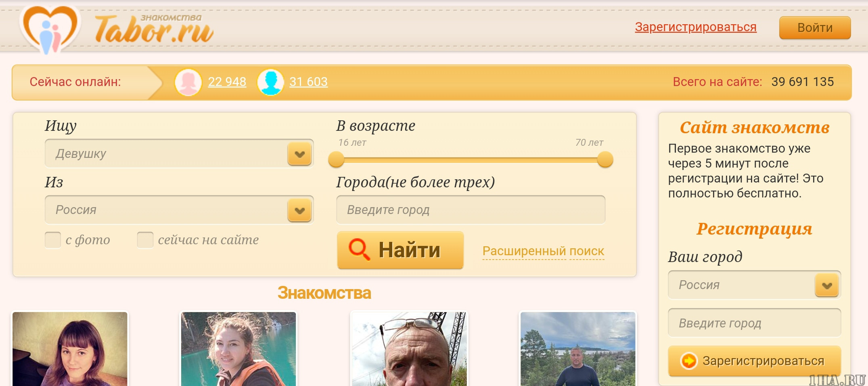The width and height of the screenshot is (868, 386).
Task: Click the magnifying glass icon on Найти
Action: tap(359, 249)
